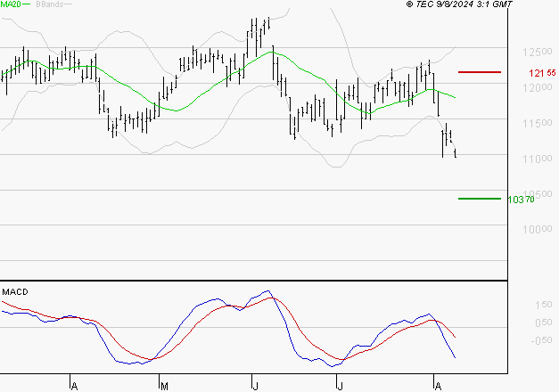The height and width of the screenshot is (392, 559).
Task: Click the green support level line
Action: pos(480,199)
